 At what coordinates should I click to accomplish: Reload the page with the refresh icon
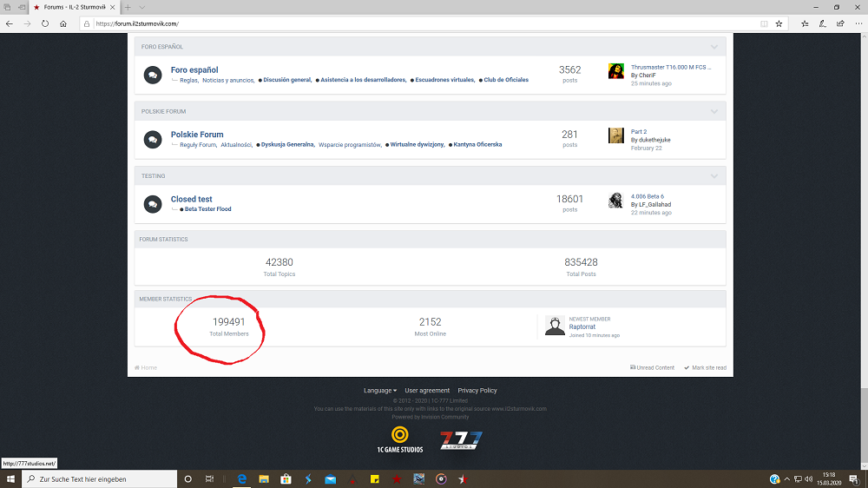click(x=45, y=23)
